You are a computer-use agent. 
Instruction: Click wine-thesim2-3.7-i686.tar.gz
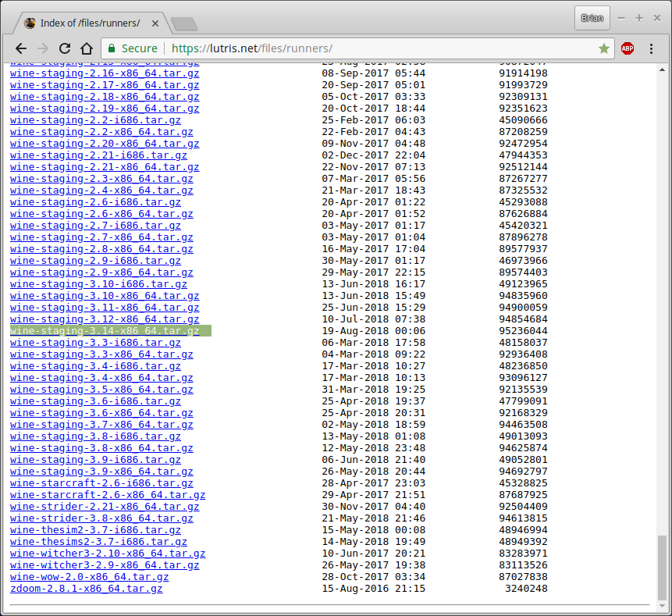95,530
